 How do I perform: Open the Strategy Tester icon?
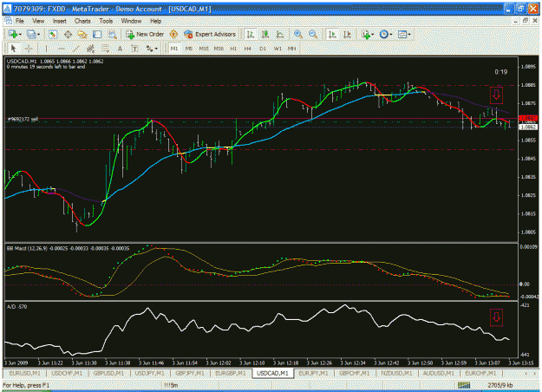click(112, 34)
